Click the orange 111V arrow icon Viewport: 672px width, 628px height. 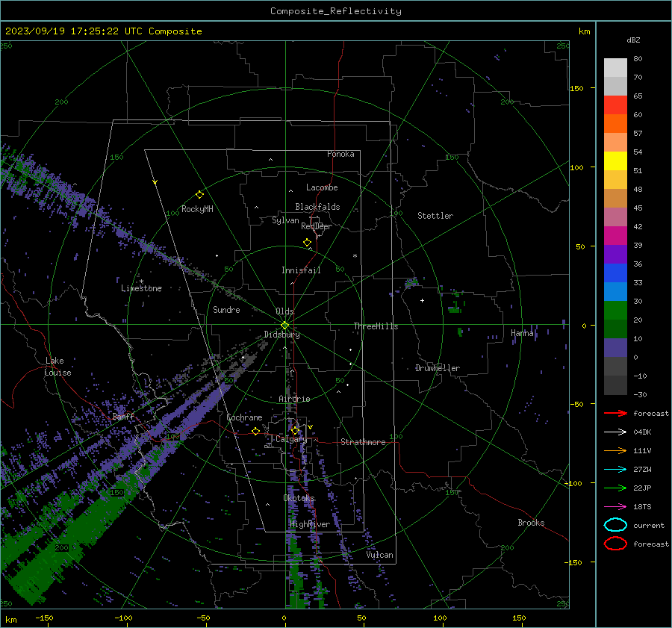pos(615,450)
